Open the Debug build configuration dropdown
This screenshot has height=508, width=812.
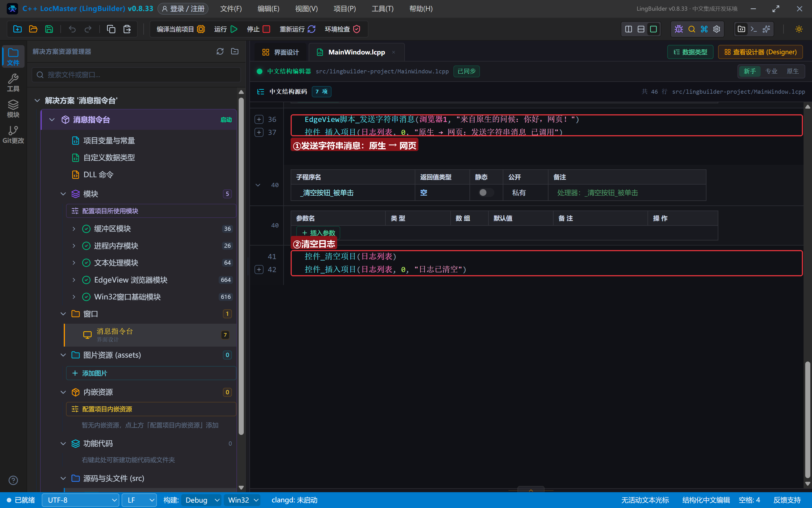coord(201,500)
